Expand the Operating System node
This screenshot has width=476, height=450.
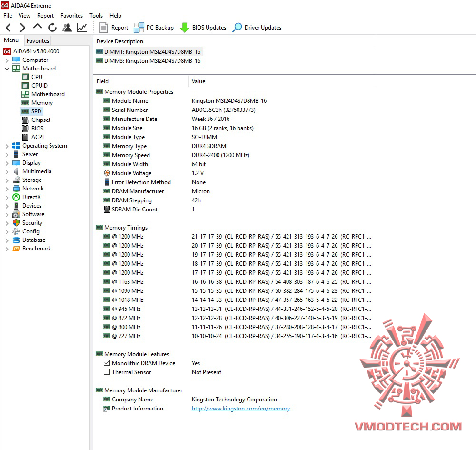point(7,146)
